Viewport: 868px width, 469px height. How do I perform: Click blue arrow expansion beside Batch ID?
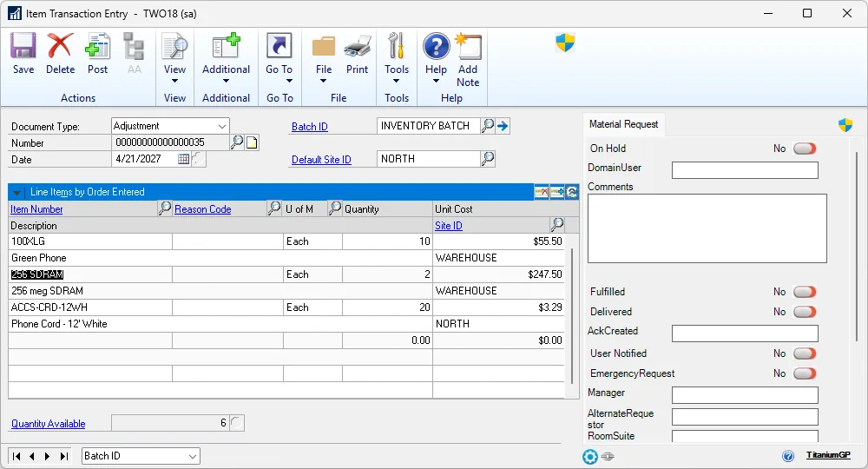click(503, 126)
